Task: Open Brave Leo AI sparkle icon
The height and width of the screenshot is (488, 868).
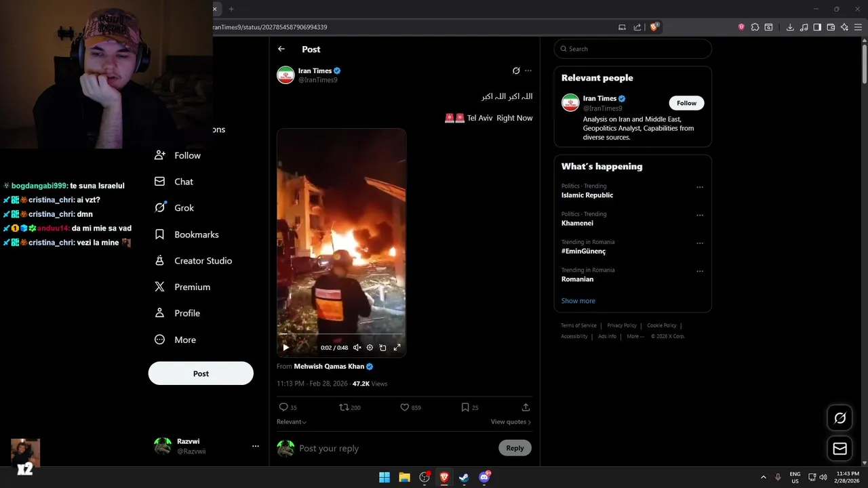Action: pyautogui.click(x=844, y=27)
